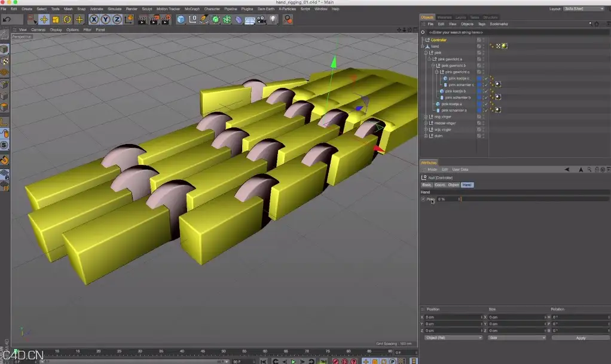Image resolution: width=611 pixels, height=364 pixels.
Task: Open the Character menu
Action: [212, 8]
